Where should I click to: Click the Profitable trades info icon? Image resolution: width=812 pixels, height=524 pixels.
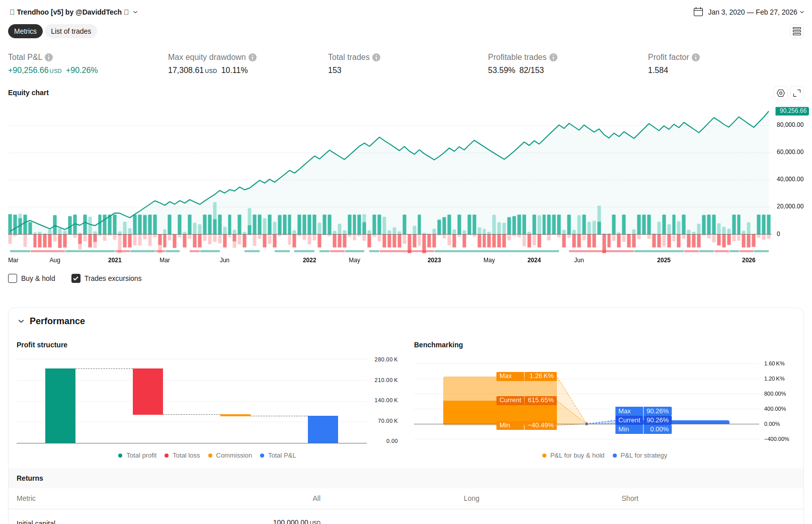pos(553,57)
